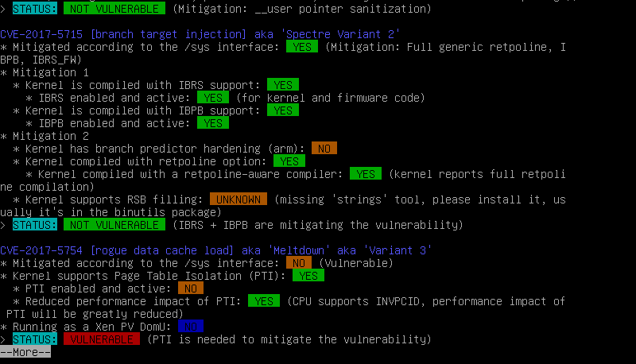636x364 pixels.
Task: Click the CVE-2017-5715 Spectre Variant 2 heading
Action: (x=200, y=34)
